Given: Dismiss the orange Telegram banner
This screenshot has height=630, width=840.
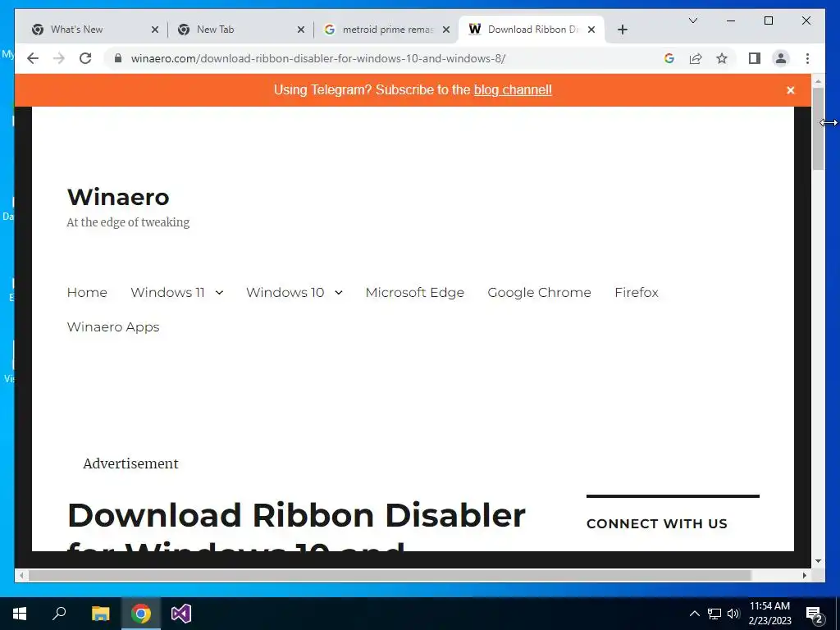Looking at the screenshot, I should (x=790, y=90).
